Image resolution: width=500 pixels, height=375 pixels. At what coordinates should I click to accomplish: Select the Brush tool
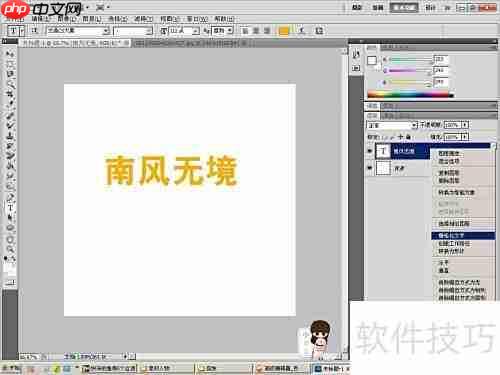pyautogui.click(x=10, y=125)
